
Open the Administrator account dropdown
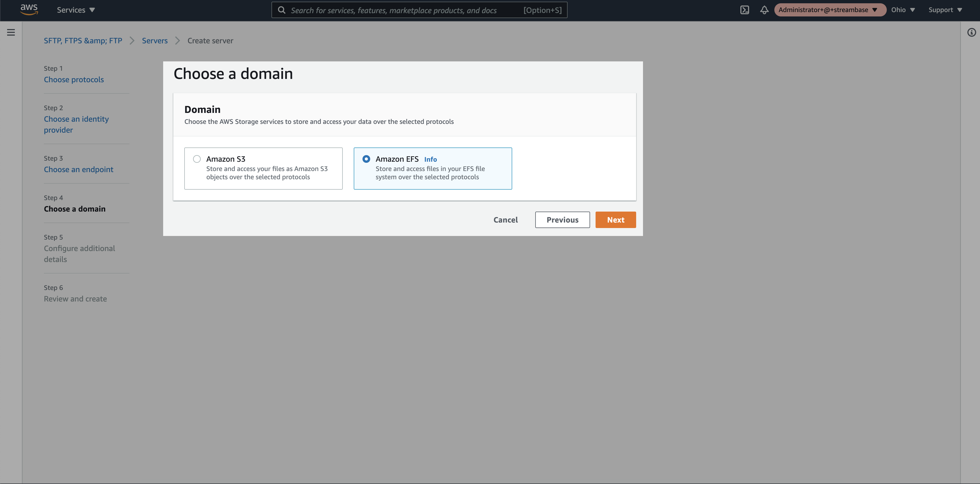830,10
